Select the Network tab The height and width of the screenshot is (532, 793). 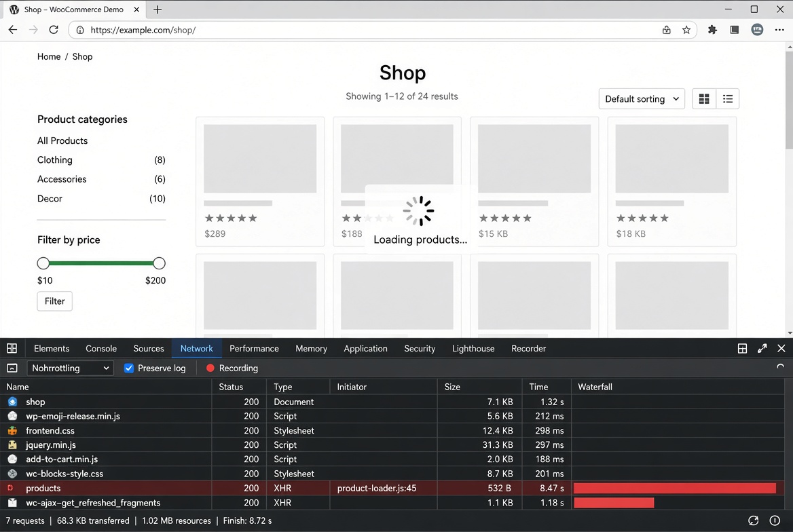(x=197, y=348)
